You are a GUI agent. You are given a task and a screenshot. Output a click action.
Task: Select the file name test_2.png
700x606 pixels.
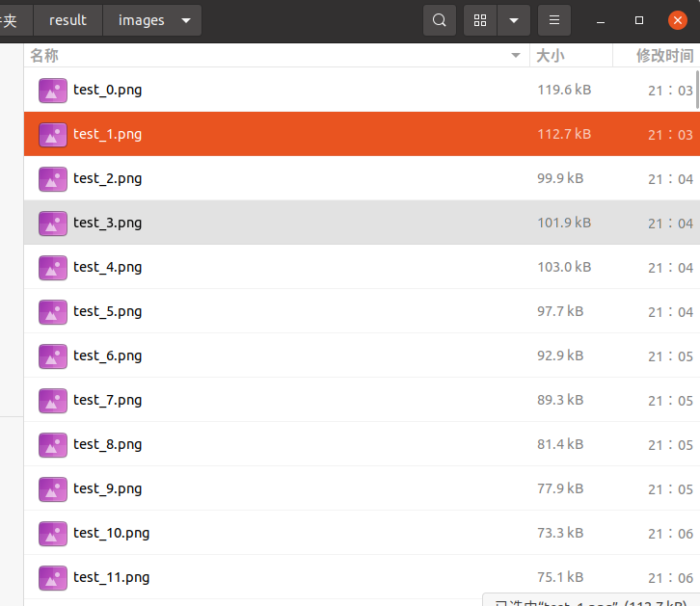[108, 178]
